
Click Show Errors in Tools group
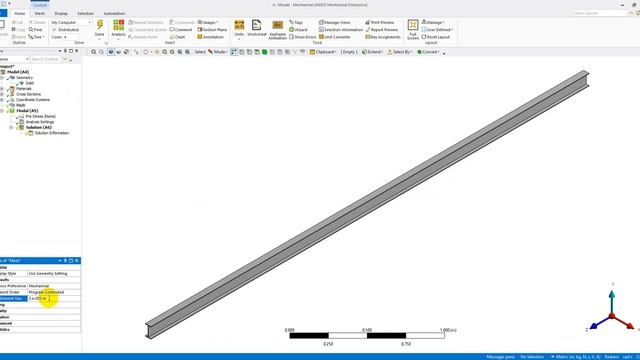point(302,37)
